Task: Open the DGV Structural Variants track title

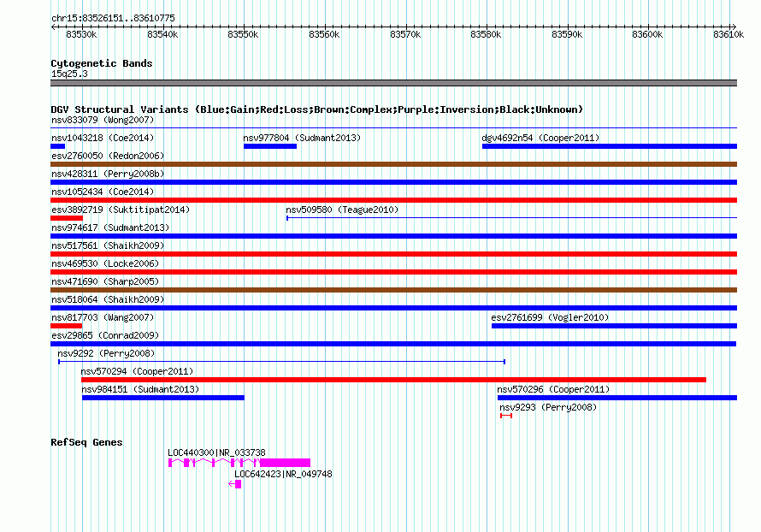Action: point(316,109)
